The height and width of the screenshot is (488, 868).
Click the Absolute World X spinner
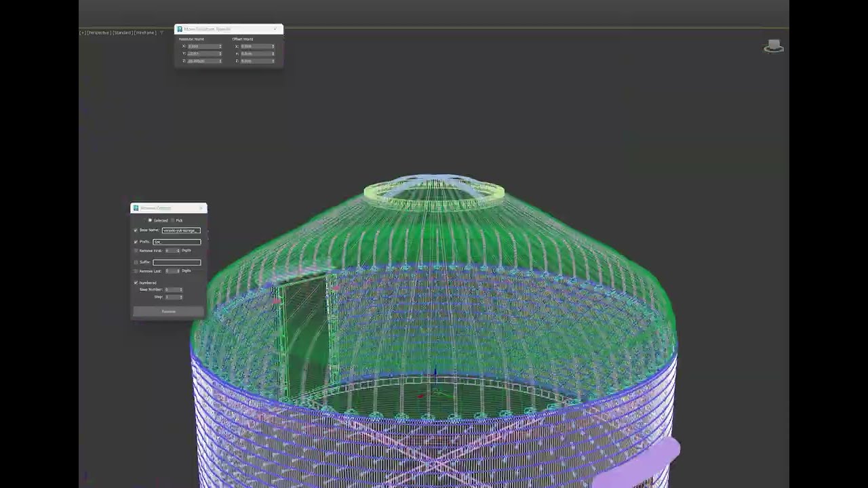click(220, 46)
